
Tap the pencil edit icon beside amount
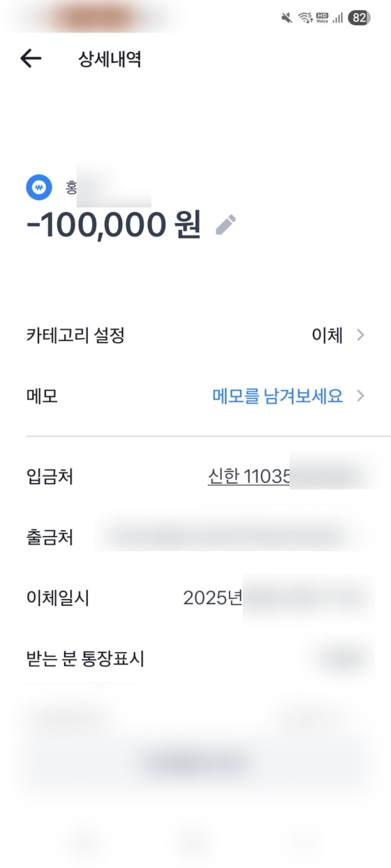[226, 225]
